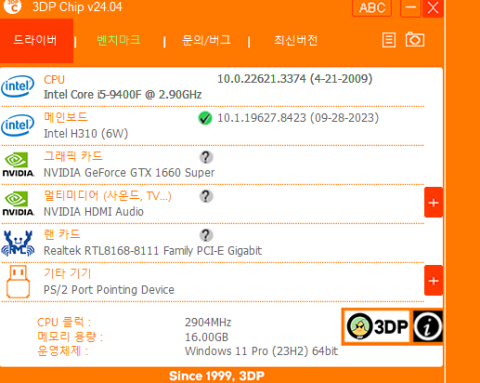The image size is (480, 383).
Task: Click the 그래픽 카드 heading link
Action: tap(73, 156)
